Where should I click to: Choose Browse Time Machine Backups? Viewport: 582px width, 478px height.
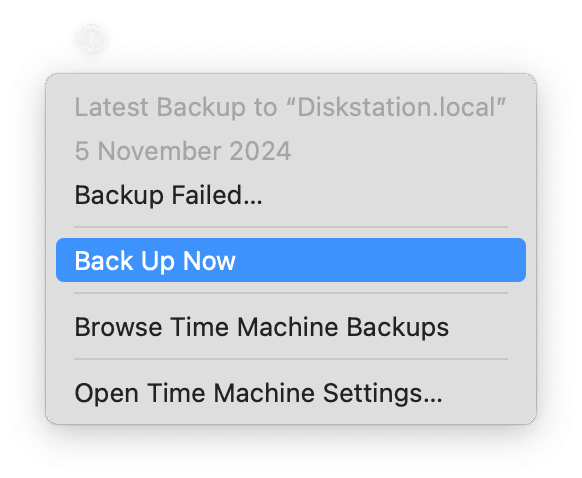click(x=262, y=327)
